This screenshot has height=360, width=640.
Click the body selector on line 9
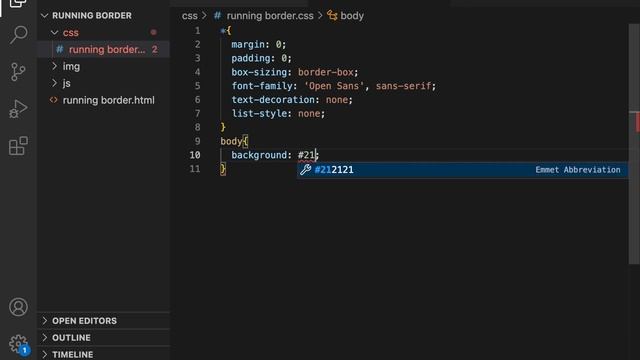[x=231, y=141]
